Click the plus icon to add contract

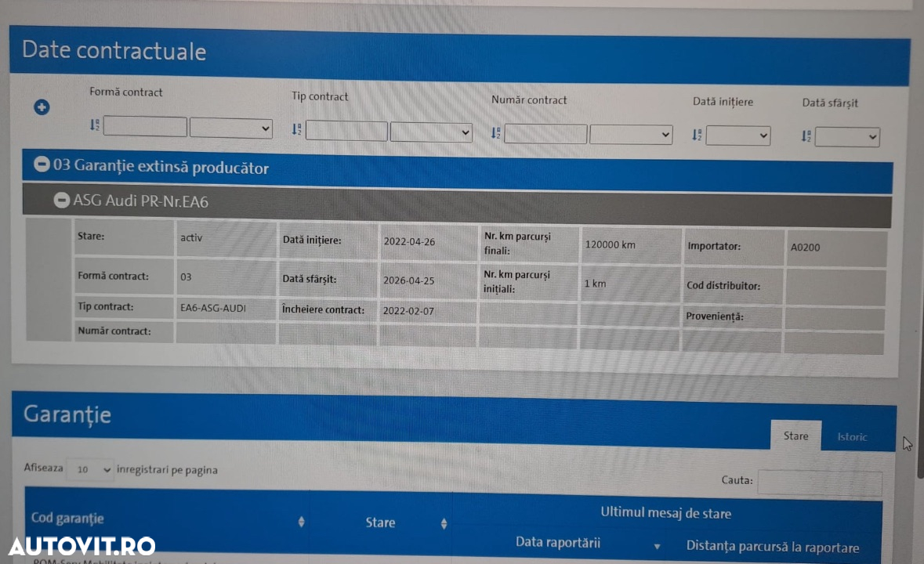click(42, 107)
